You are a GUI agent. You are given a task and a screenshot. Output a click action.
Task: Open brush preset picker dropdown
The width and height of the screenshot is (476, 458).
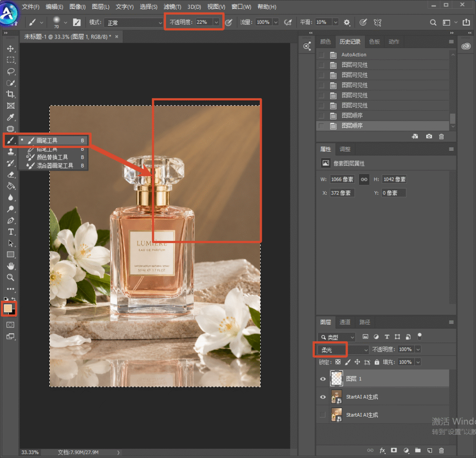coord(65,22)
